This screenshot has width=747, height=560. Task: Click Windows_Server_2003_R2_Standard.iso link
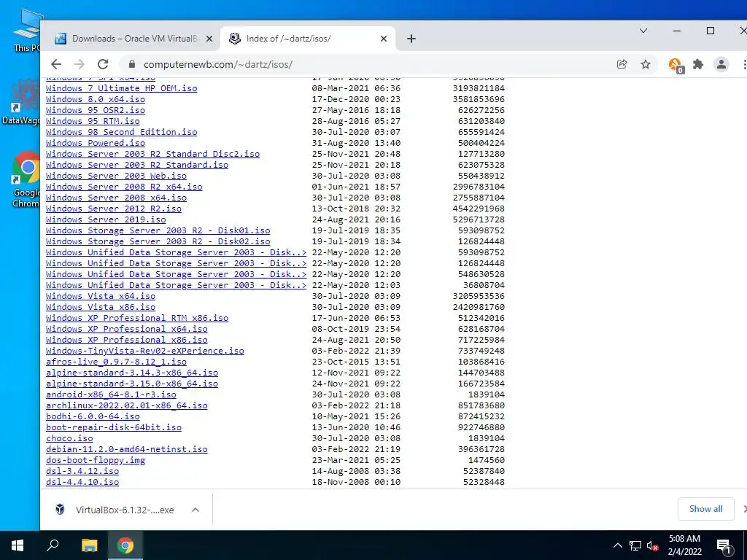pyautogui.click(x=137, y=165)
